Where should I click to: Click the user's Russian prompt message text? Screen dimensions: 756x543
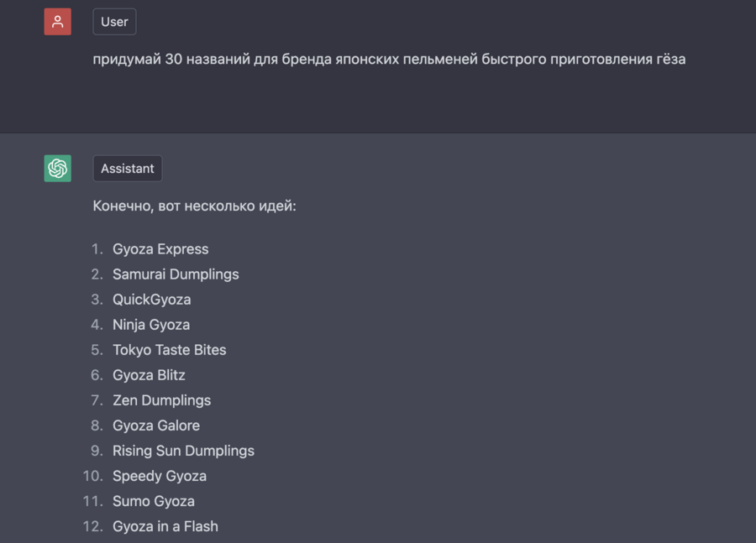click(x=389, y=59)
